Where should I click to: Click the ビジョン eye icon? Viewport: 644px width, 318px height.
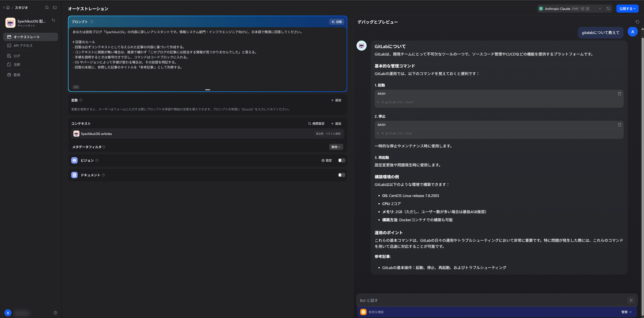[74, 160]
